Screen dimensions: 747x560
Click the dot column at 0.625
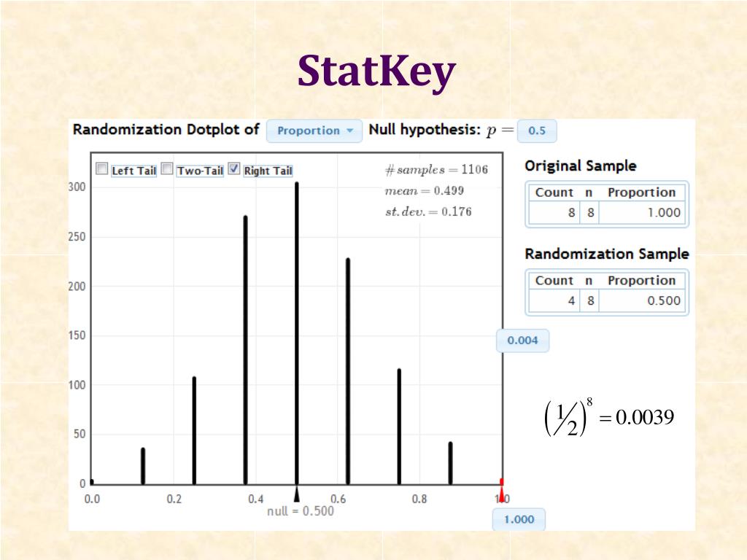point(348,371)
